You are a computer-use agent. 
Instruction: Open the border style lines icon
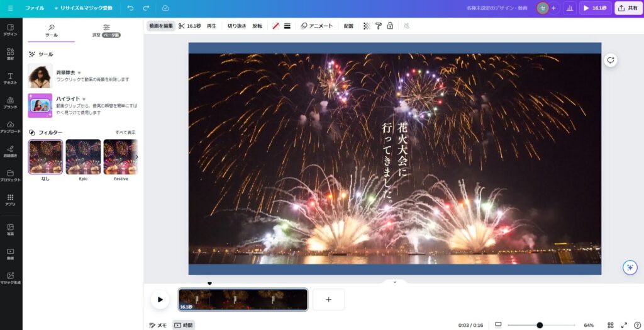click(287, 26)
